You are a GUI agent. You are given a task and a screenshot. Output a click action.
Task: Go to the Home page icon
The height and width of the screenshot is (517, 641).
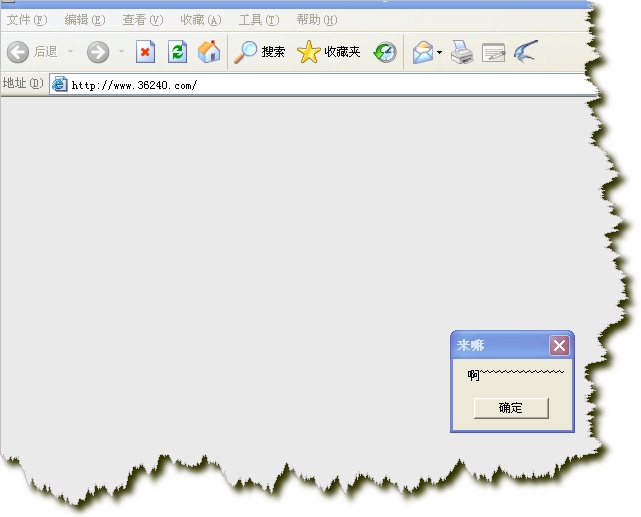(x=209, y=51)
